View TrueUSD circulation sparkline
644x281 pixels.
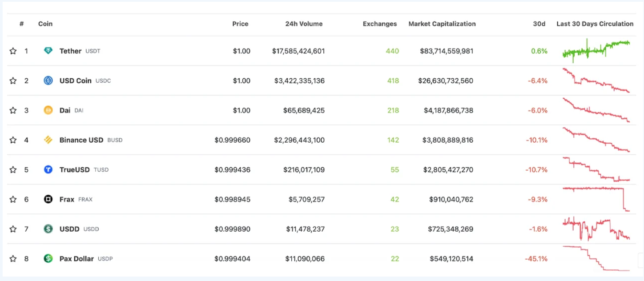pos(596,169)
